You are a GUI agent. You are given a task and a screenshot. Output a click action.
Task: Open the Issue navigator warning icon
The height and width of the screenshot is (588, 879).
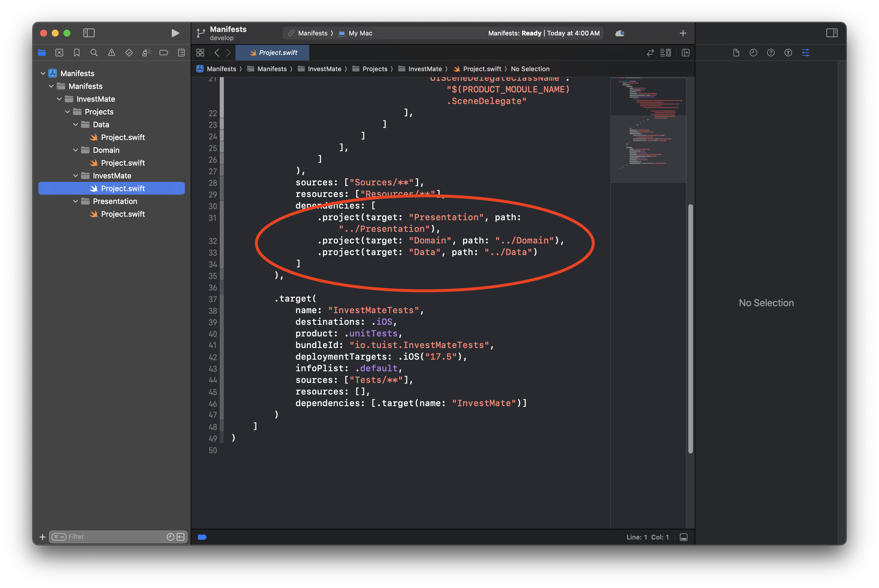pyautogui.click(x=111, y=53)
